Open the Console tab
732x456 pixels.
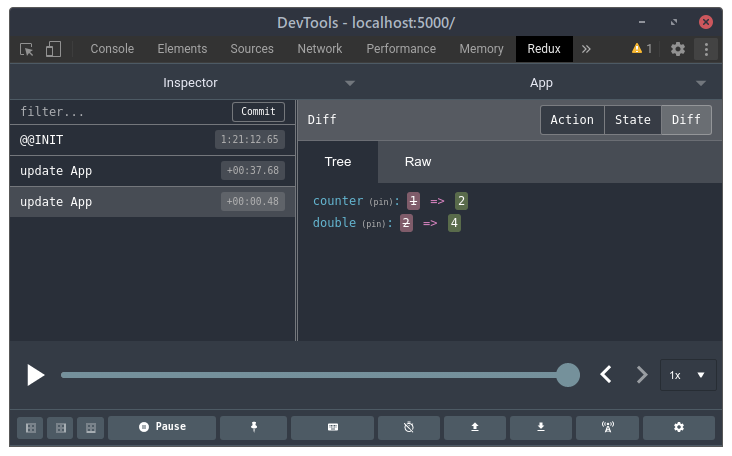112,49
